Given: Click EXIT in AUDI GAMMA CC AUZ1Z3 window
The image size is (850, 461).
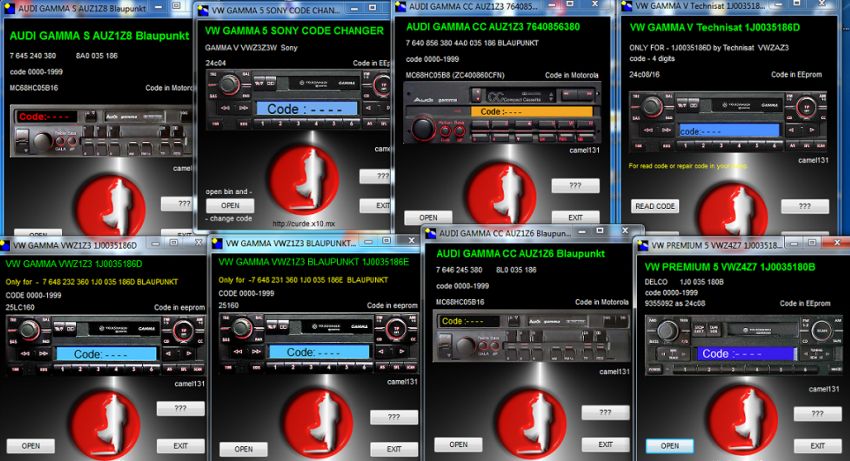Looking at the screenshot, I should [x=575, y=217].
